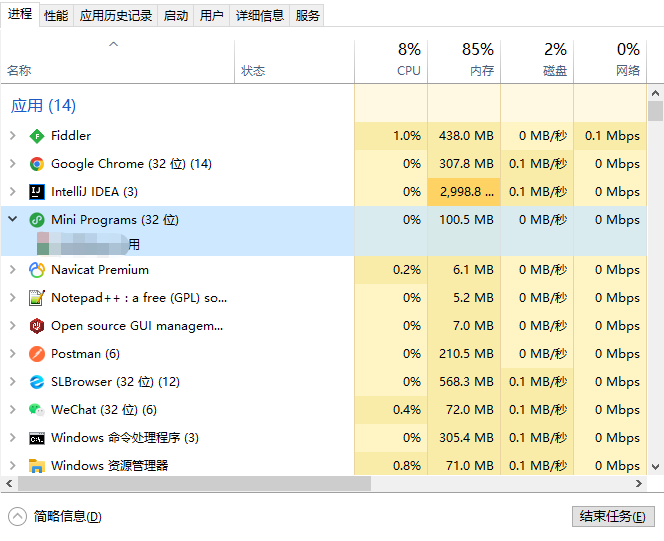This screenshot has height=541, width=664.
Task: Click the vertical scrollbar down arrow
Action: [655, 466]
